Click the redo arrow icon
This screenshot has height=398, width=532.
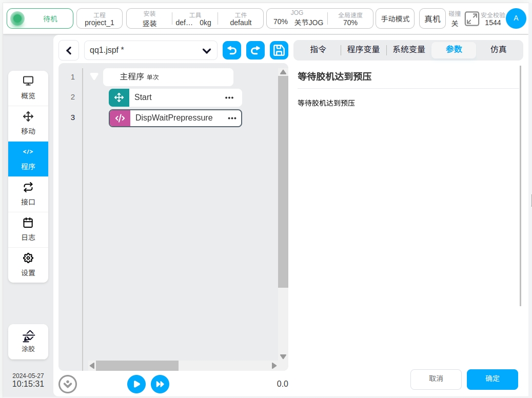click(x=255, y=50)
